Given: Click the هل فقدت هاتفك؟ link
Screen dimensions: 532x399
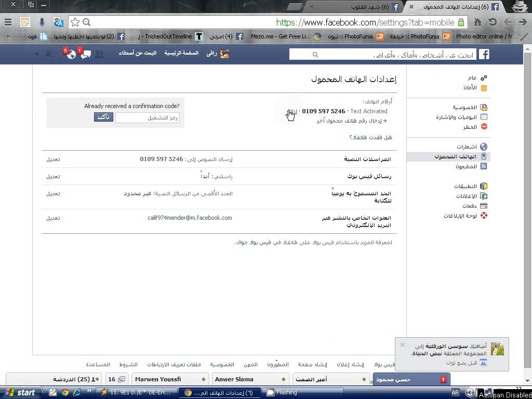Looking at the screenshot, I should 370,137.
